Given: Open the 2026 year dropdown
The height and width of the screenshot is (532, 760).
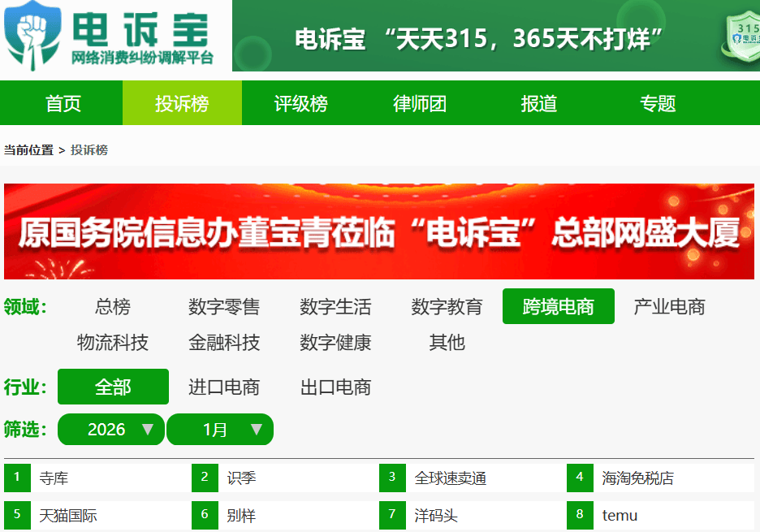Looking at the screenshot, I should (111, 430).
